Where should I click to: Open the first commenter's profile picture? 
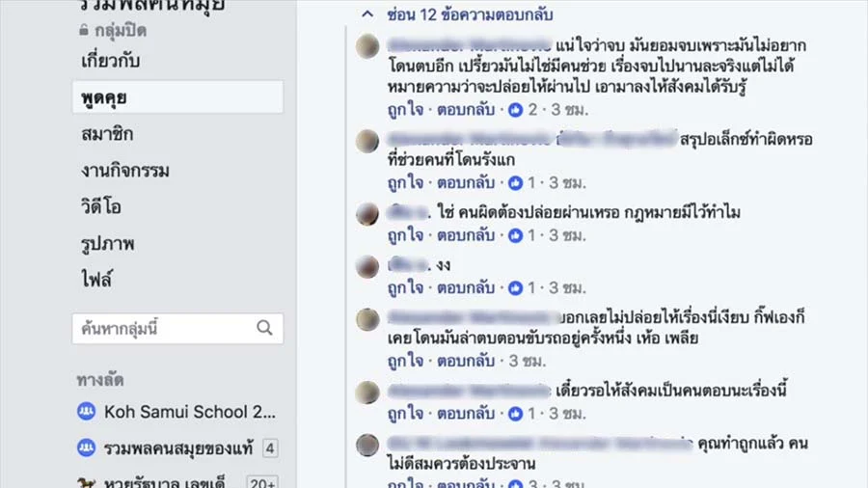(x=367, y=46)
